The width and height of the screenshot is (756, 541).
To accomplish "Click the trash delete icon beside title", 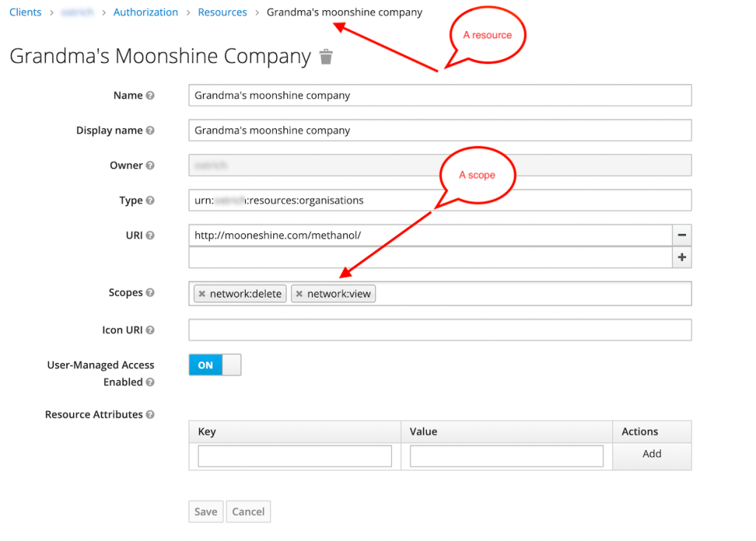I will tap(326, 57).
